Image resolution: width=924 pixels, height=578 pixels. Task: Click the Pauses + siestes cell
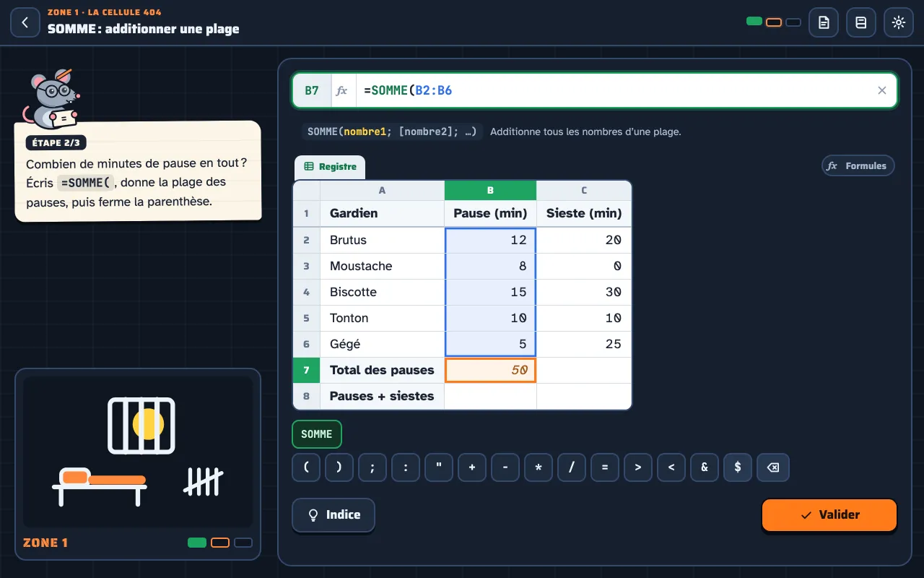click(382, 396)
